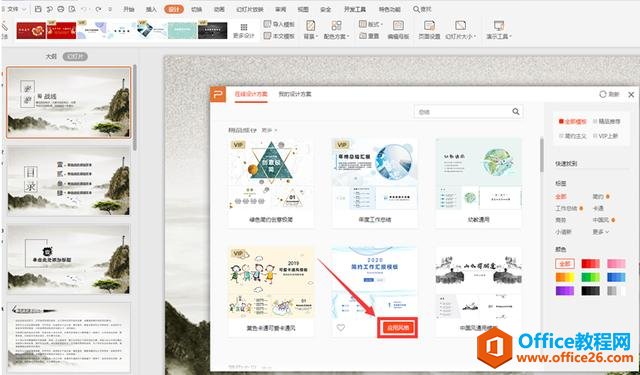This screenshot has width=640, height=375.
Task: Pick the red color filter swatch
Action: (590, 264)
